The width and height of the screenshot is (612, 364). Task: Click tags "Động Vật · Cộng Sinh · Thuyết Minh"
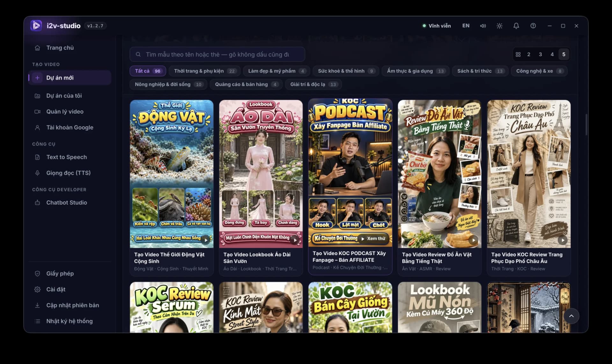171,269
